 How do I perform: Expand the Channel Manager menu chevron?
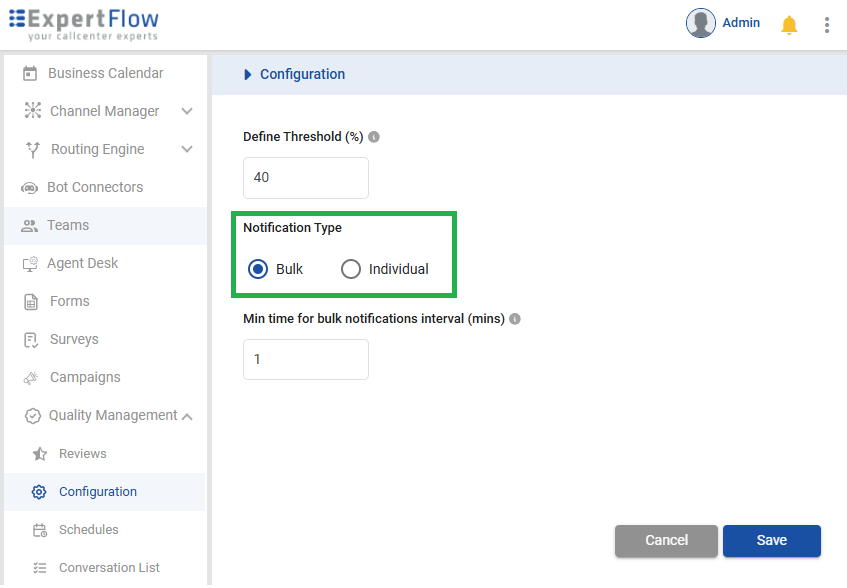tap(187, 111)
